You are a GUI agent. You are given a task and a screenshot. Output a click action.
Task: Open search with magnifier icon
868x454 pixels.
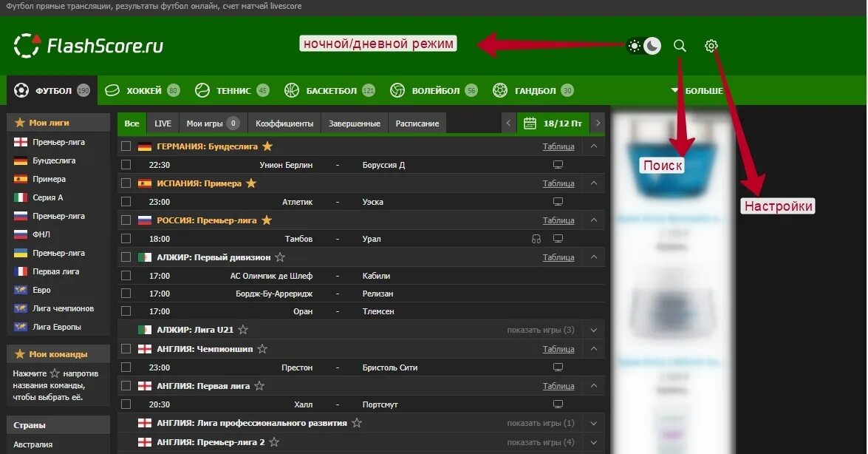point(680,45)
